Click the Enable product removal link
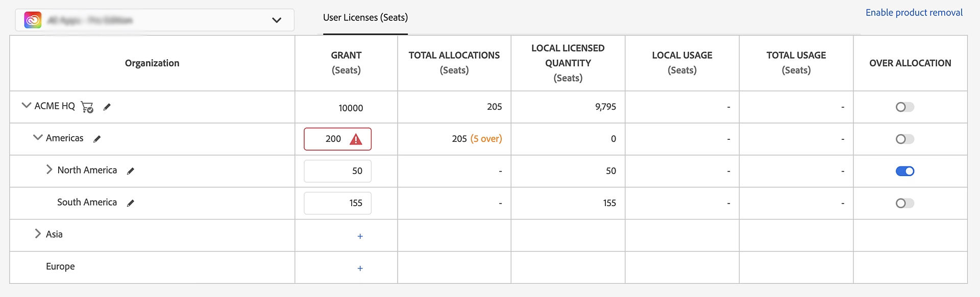 (914, 13)
